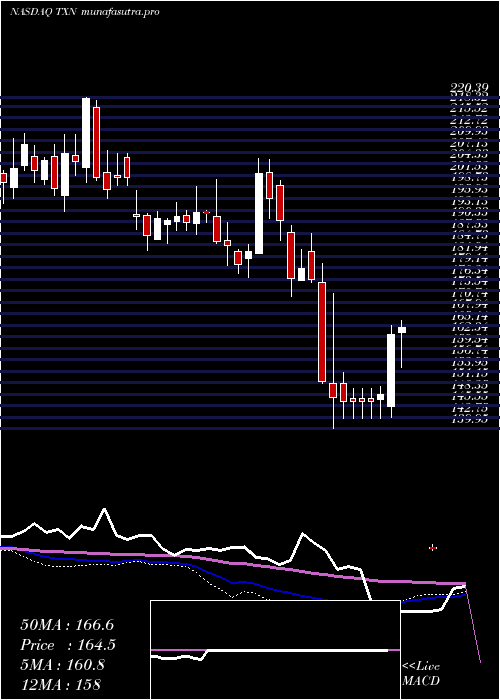Select the '5MA : 160.8' readout
Screen dimensions: 500x700
point(62,665)
